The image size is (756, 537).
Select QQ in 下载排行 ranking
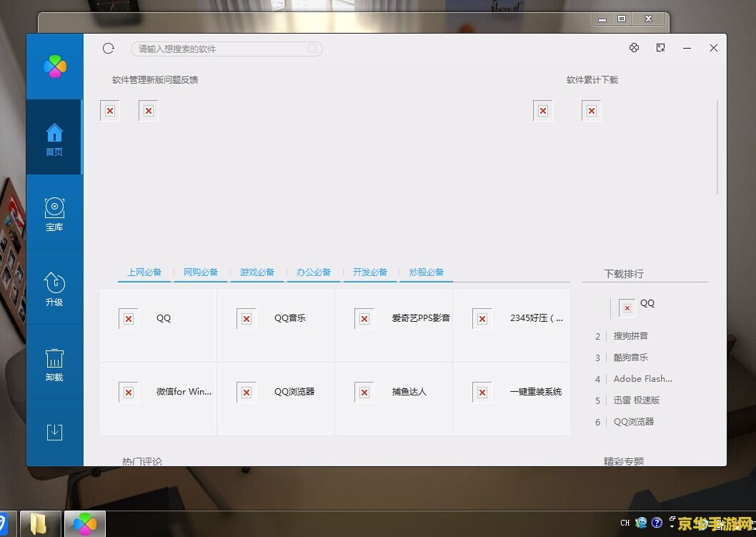tap(647, 303)
